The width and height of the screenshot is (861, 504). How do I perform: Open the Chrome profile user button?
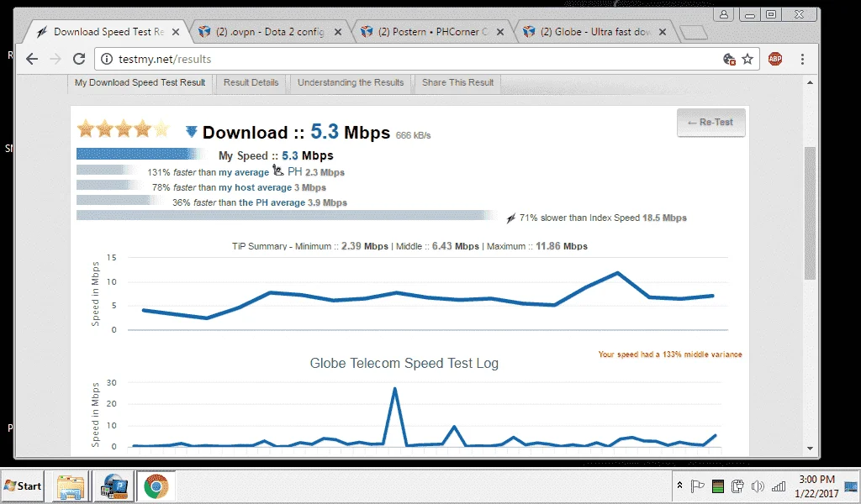click(724, 14)
